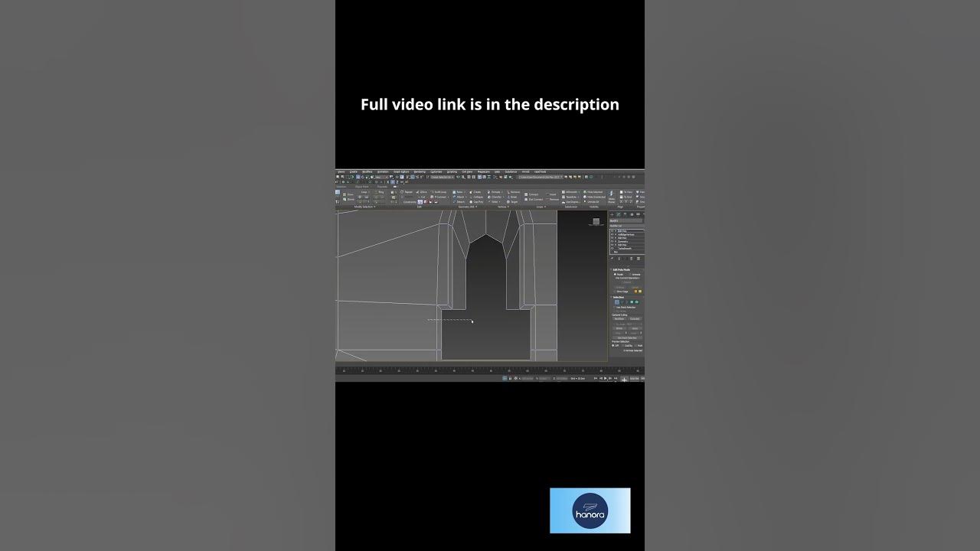Open the Modifier List dropdown
This screenshot has height=551, width=980.
626,226
